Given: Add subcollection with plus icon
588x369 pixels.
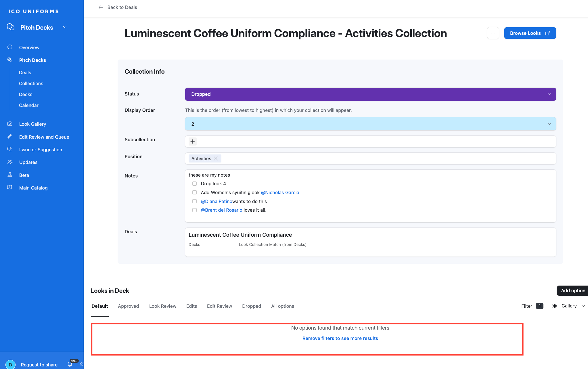Looking at the screenshot, I should (x=193, y=141).
